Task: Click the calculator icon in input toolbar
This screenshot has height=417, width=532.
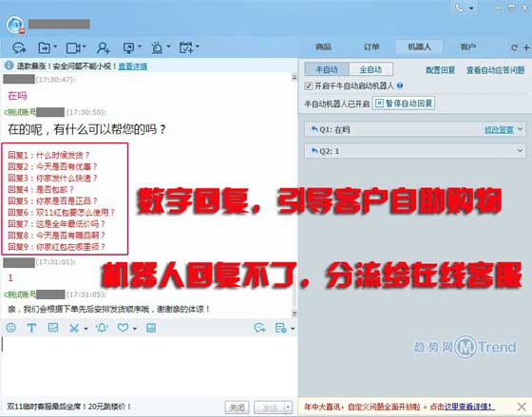Action: 151,328
